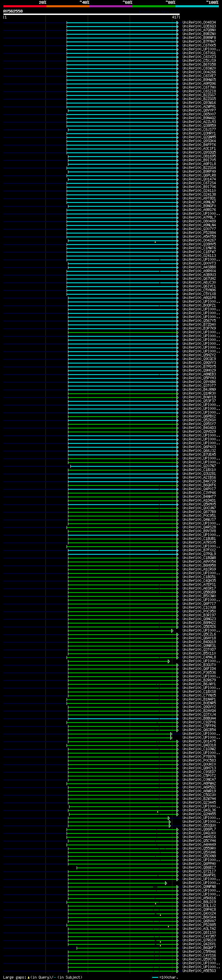222x980 pixels.
Task: Open hit UniRef100_Q8VYP7
Action: coord(199,110)
